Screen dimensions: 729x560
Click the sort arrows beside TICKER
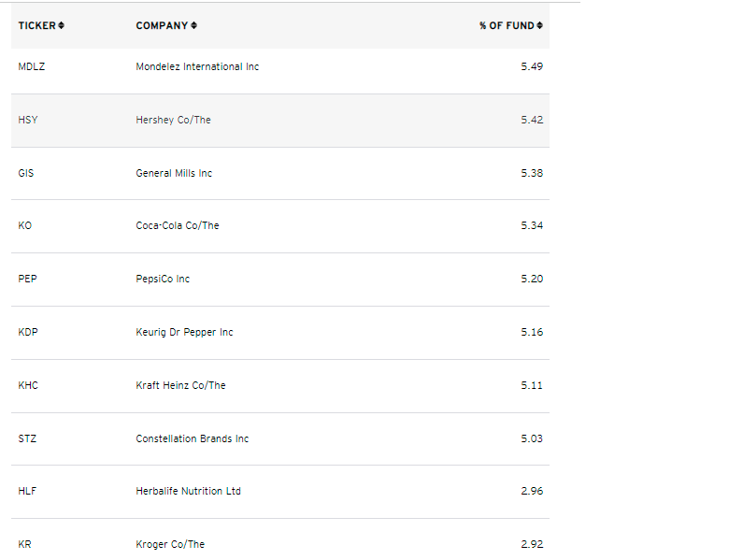coord(62,25)
